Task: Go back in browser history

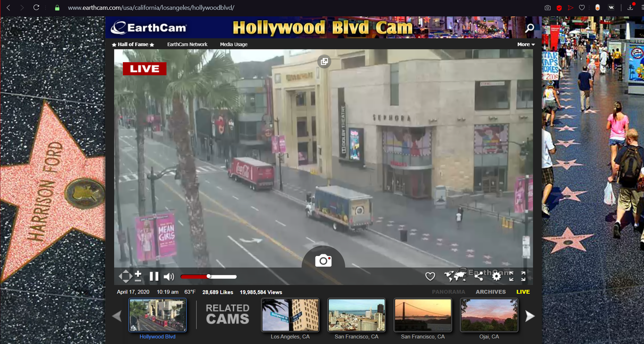Action: (x=8, y=8)
